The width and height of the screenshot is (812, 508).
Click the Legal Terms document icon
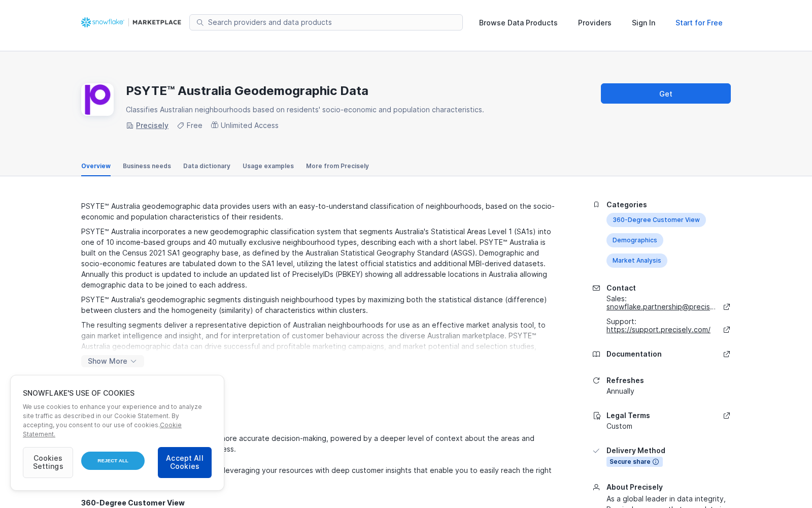tap(596, 416)
